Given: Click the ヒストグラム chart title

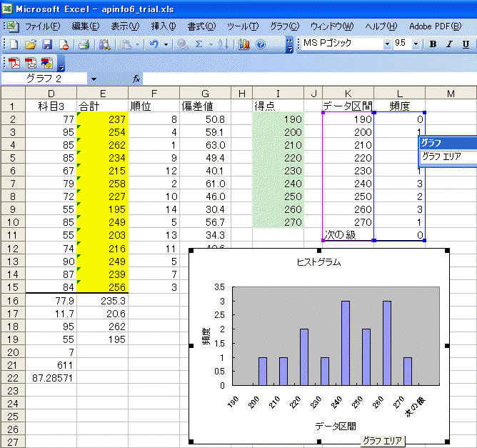Looking at the screenshot, I should tap(318, 262).
